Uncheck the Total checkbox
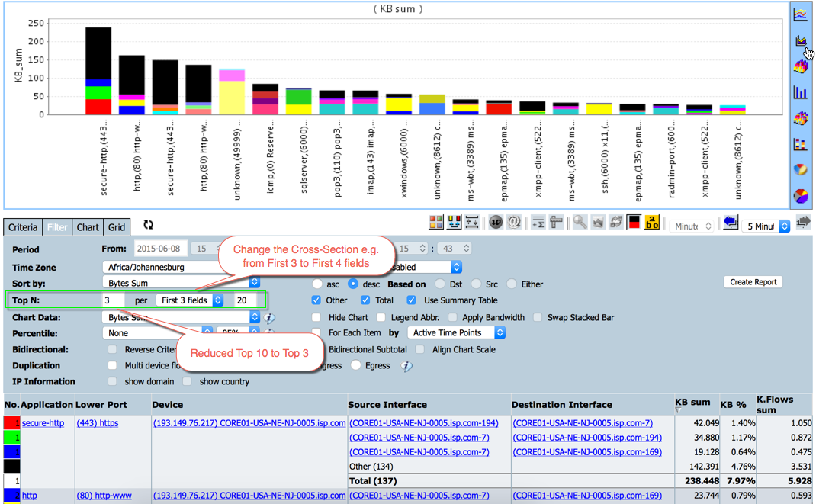The height and width of the screenshot is (504, 816). point(365,300)
